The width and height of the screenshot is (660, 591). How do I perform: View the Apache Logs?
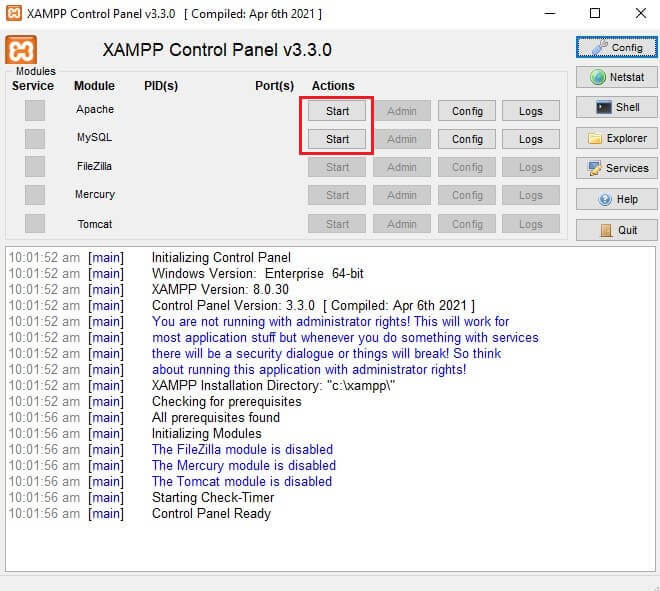point(531,111)
